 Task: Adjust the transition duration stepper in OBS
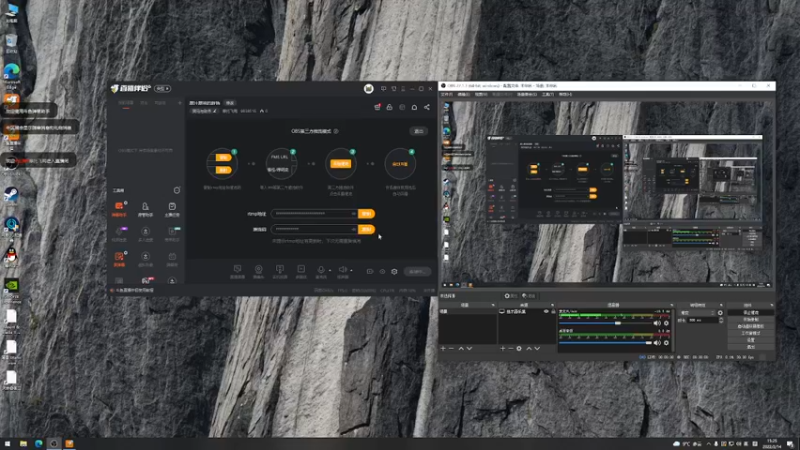721,320
